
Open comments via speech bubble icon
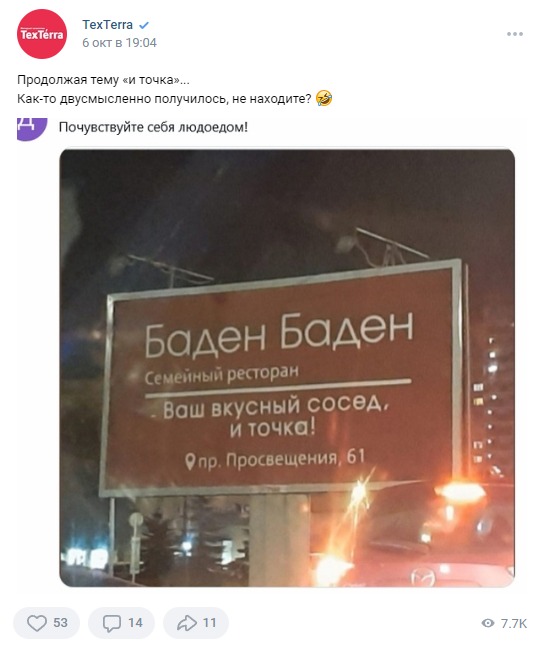tap(112, 623)
